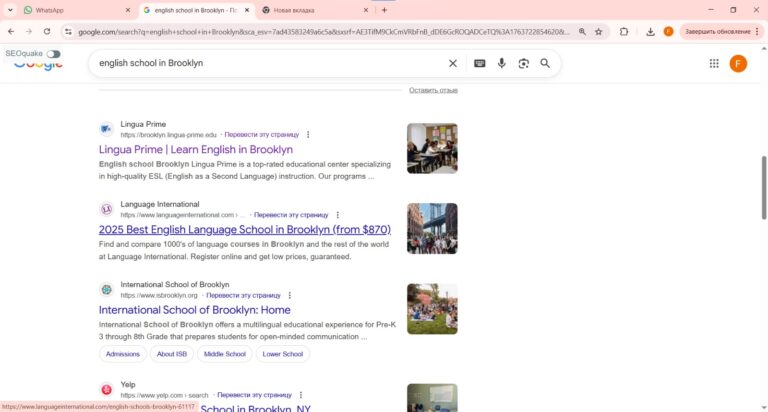Clear the search query with X icon
Screen dimensions: 768x412
pos(452,63)
